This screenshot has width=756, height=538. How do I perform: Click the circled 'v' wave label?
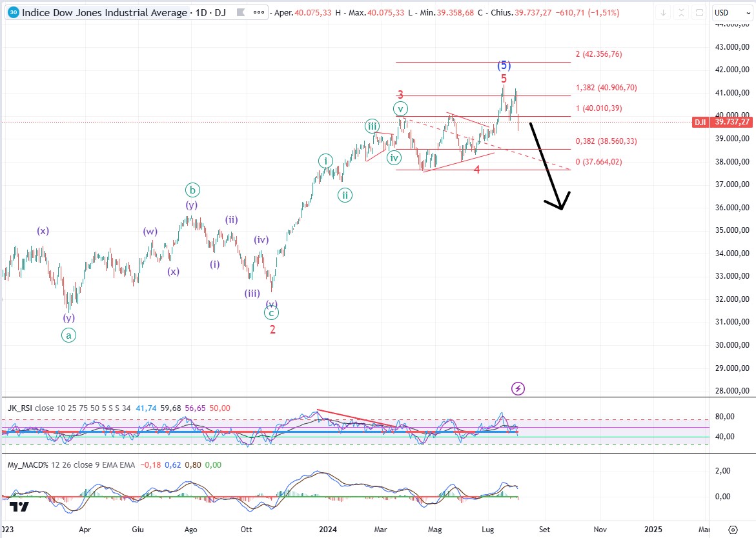pyautogui.click(x=400, y=109)
